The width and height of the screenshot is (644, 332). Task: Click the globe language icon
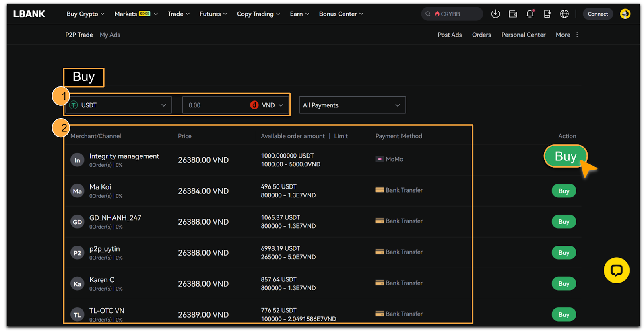coord(564,14)
